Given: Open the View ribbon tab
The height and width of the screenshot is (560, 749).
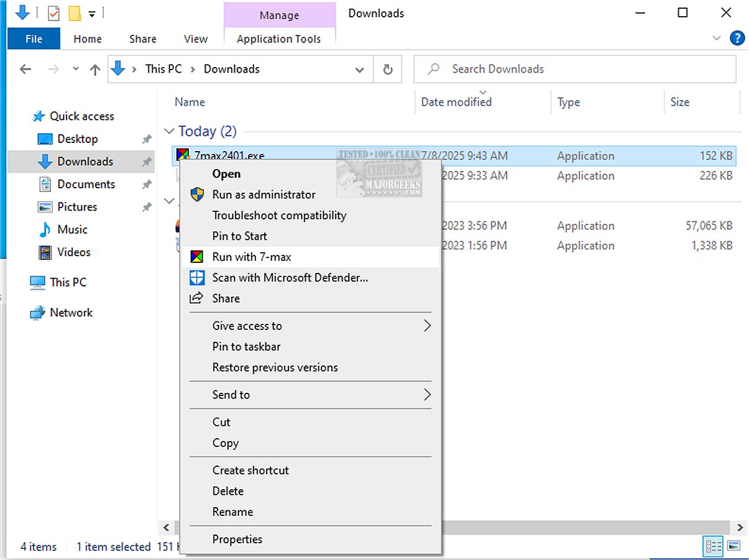Looking at the screenshot, I should (195, 39).
